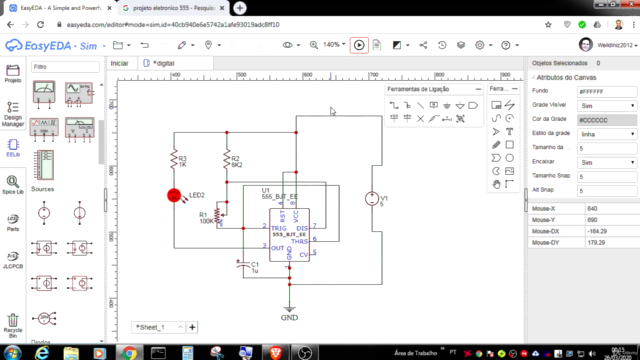This screenshot has width=640, height=360.
Task: Select the Net Port tool
Action: [473, 105]
